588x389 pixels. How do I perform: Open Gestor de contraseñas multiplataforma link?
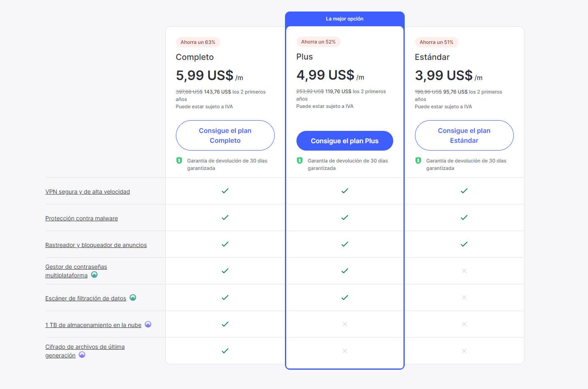76,271
